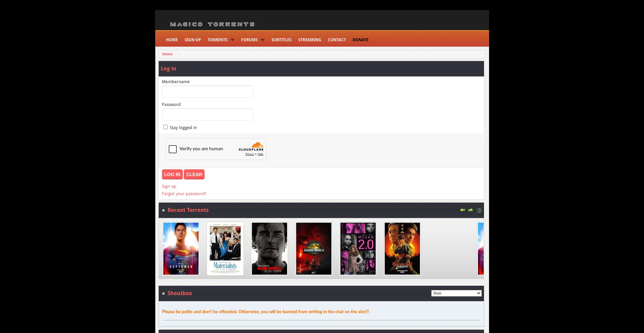Open the Cloudflare Privacy link

tap(250, 154)
